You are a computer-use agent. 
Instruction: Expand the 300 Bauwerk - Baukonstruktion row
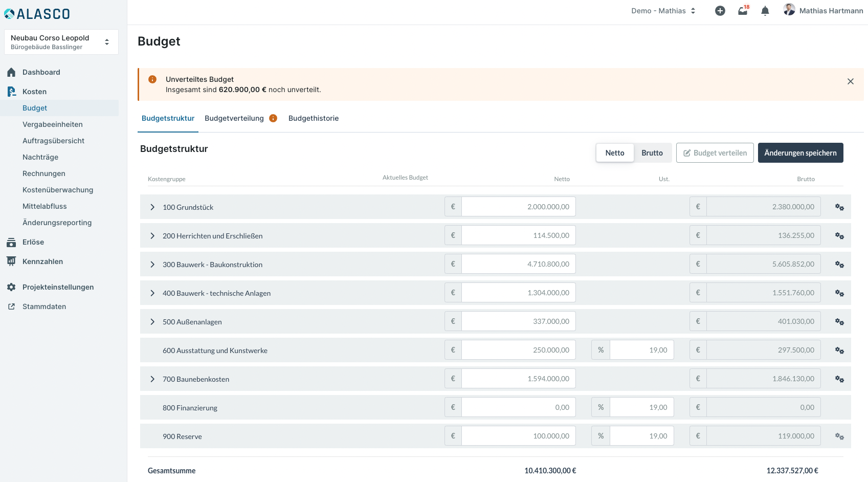152,265
